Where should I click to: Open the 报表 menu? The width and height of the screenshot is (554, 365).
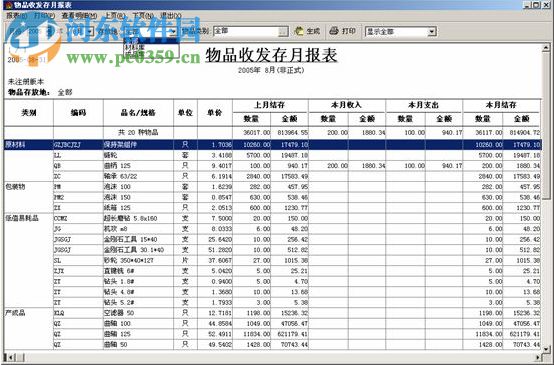pos(16,16)
